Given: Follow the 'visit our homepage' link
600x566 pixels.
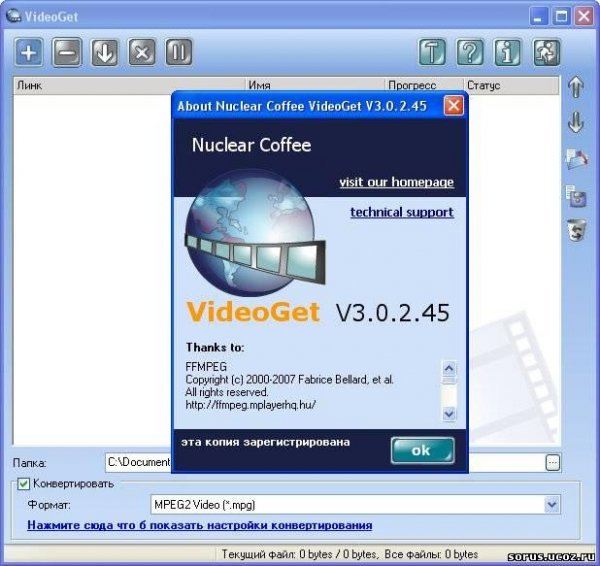Looking at the screenshot, I should pos(396,182).
